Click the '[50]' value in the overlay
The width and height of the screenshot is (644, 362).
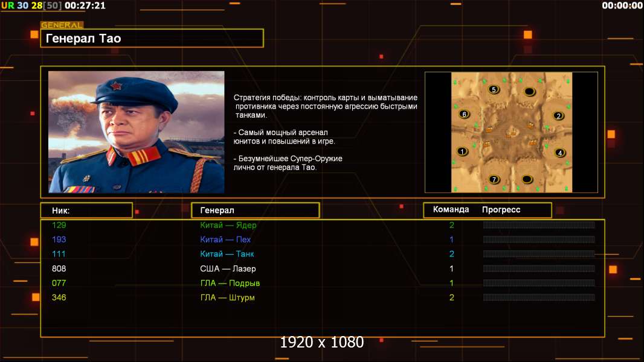[53, 6]
